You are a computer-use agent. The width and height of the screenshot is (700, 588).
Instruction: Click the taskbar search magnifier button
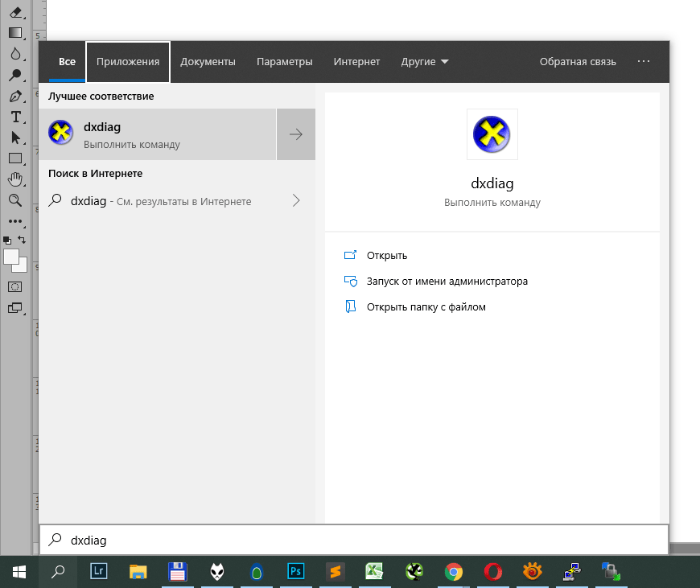click(x=58, y=572)
